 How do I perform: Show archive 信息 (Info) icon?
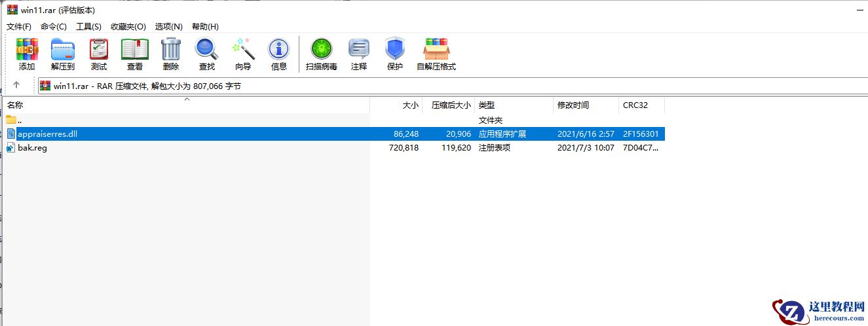(279, 49)
